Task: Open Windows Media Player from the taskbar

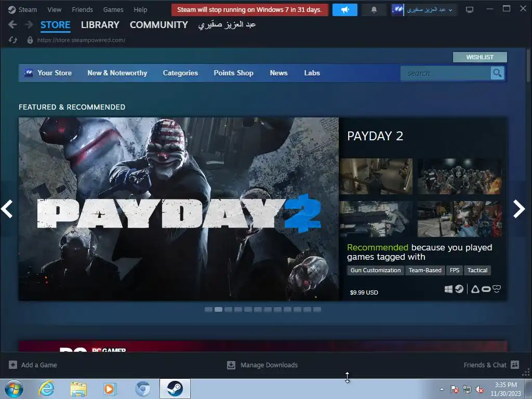Action: click(x=110, y=389)
